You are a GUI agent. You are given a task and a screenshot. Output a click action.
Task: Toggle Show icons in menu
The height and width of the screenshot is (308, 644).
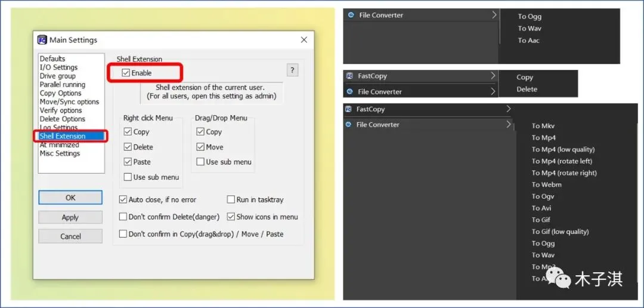(x=231, y=217)
